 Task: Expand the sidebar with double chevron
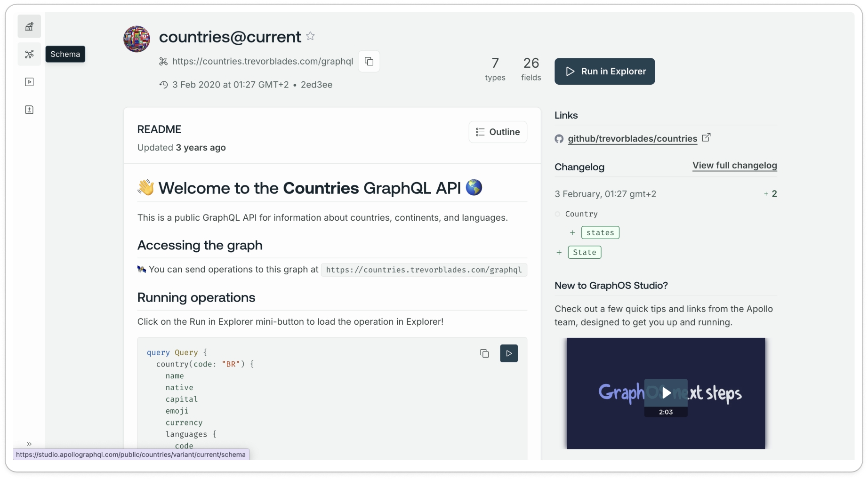[29, 444]
